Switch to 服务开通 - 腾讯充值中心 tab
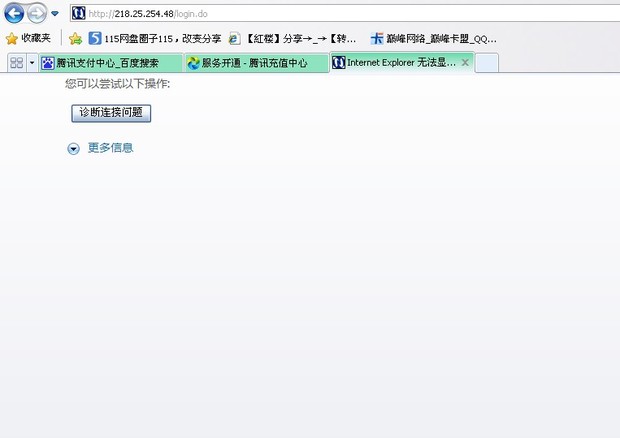Viewport: 620px width, 438px height. (255, 62)
